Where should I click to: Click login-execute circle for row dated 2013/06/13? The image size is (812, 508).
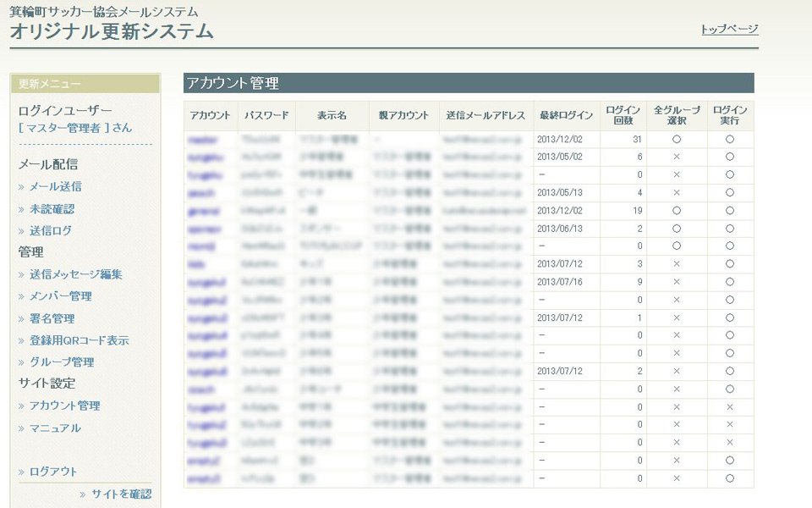(729, 229)
